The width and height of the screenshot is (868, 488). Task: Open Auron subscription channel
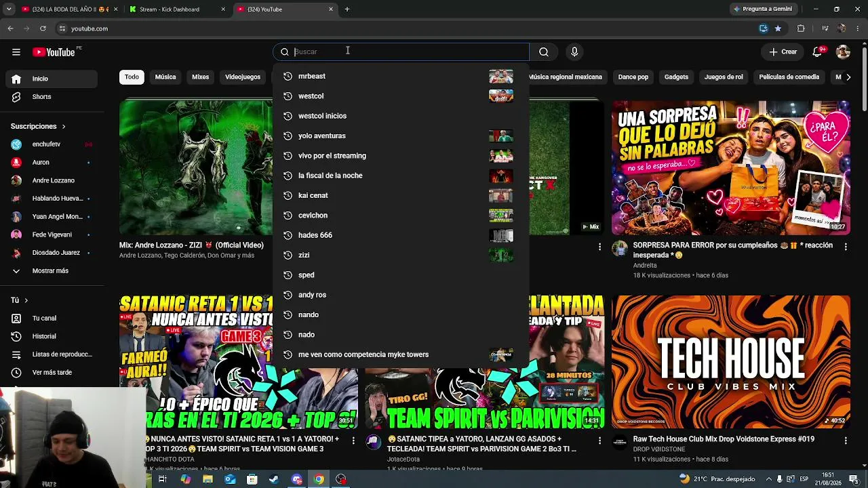(x=52, y=163)
